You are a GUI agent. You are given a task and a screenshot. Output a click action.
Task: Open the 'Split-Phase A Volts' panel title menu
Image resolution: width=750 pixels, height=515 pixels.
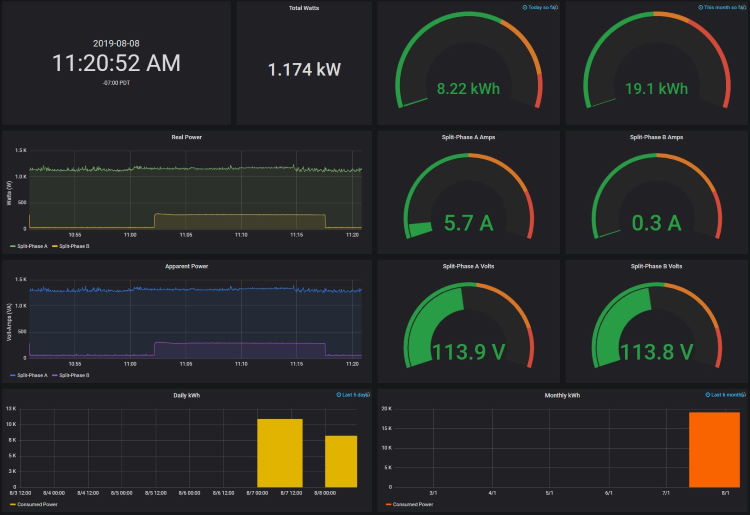click(x=468, y=266)
